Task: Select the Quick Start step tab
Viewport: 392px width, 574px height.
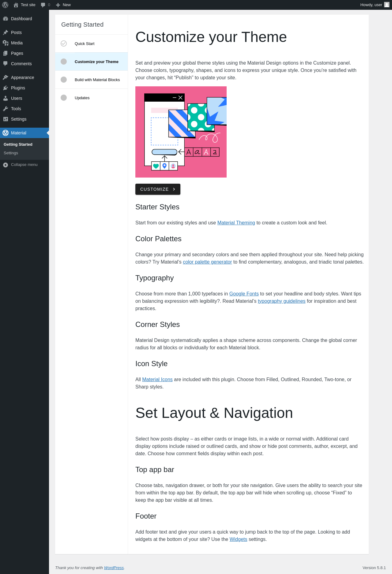Action: (91, 43)
